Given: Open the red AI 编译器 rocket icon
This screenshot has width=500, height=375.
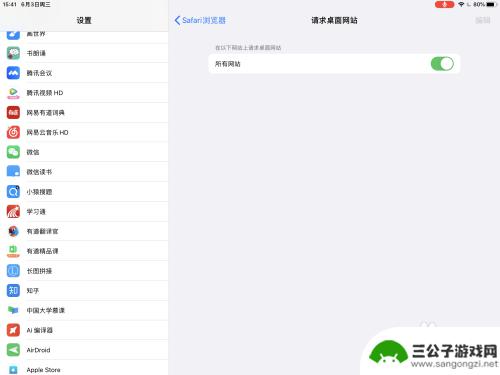Looking at the screenshot, I should pyautogui.click(x=13, y=330).
